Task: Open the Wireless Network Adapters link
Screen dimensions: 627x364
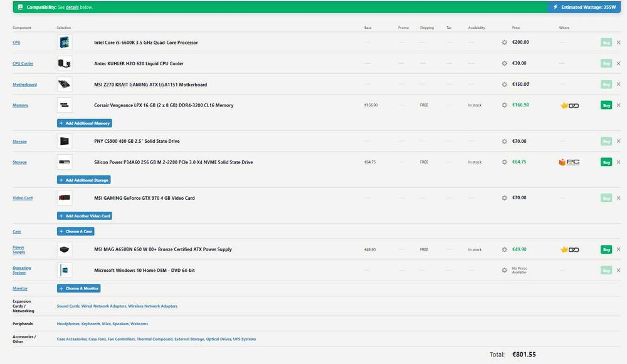Action: (152, 306)
